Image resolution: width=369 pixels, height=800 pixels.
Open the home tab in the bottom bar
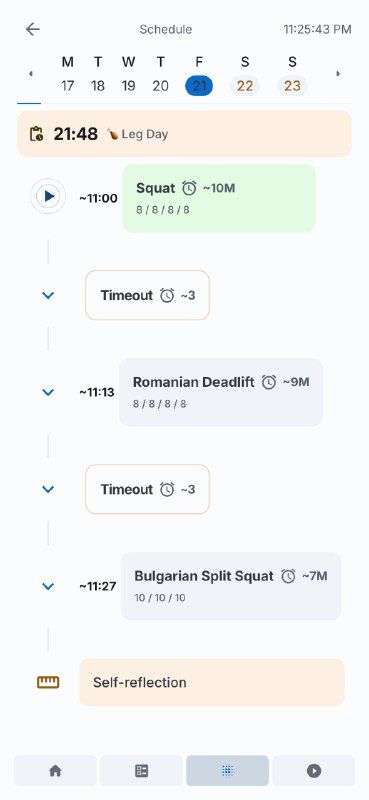[x=55, y=771]
